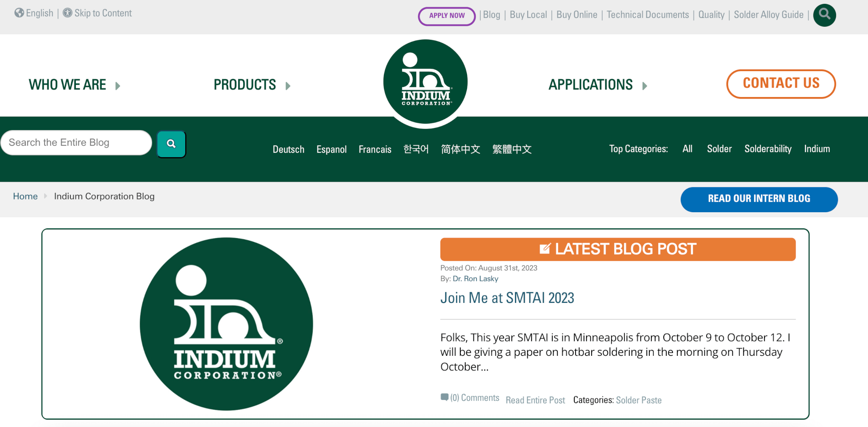Click Read Entire Post link
This screenshot has width=868, height=427.
pyautogui.click(x=535, y=400)
